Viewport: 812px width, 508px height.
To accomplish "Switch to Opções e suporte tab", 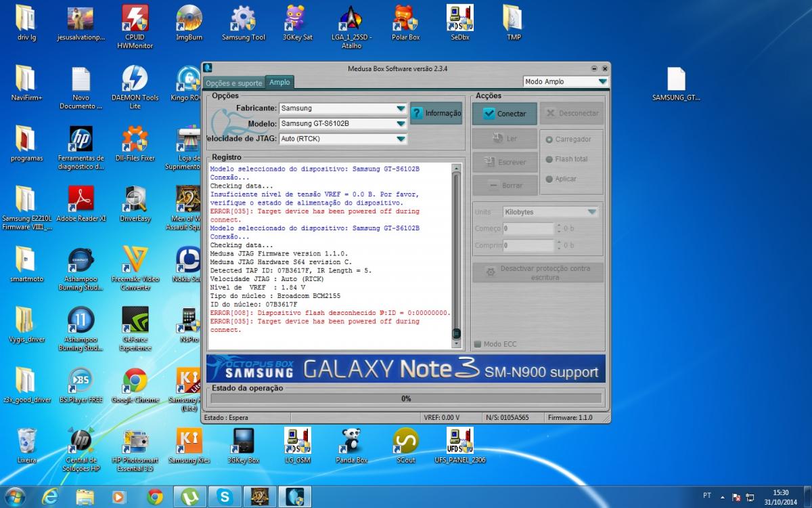I will pos(233,83).
